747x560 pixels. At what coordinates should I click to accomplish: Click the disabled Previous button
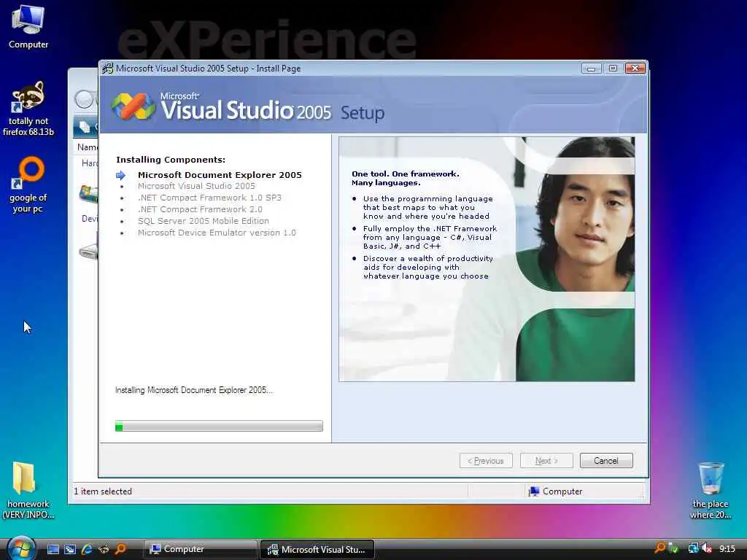coord(486,461)
